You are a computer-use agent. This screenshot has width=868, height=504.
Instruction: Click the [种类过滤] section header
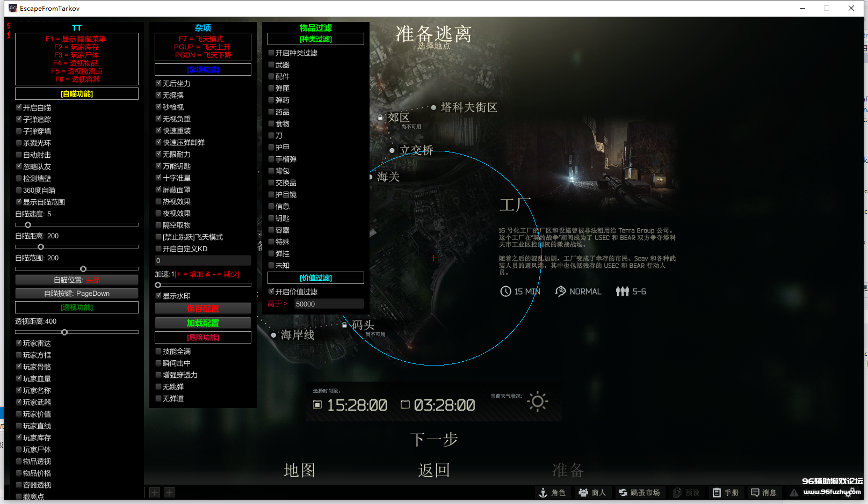click(316, 39)
